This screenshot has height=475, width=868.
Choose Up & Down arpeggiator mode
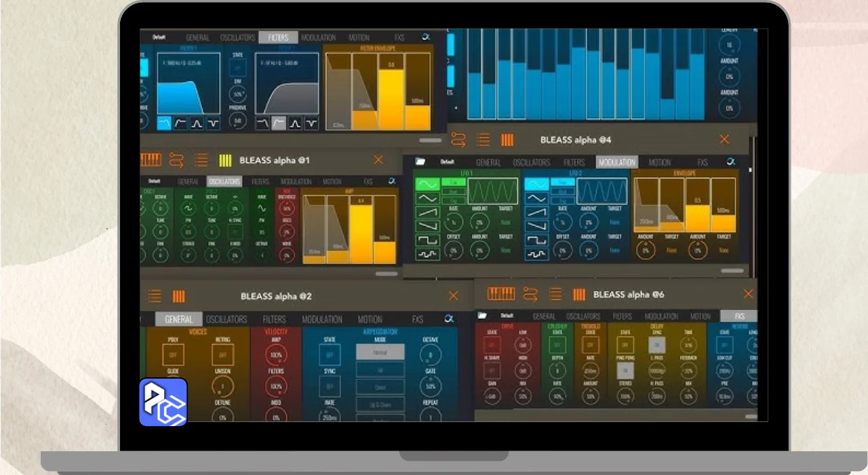click(x=380, y=404)
